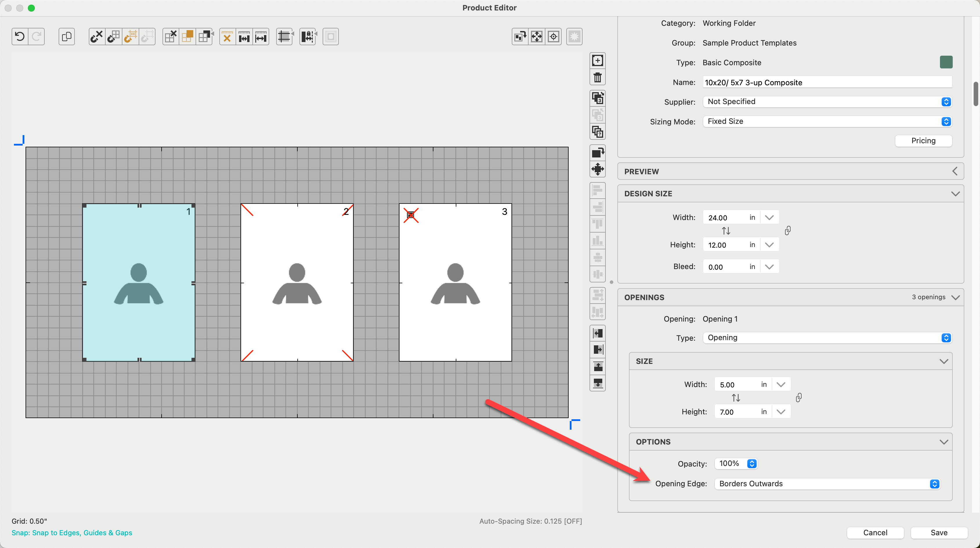The height and width of the screenshot is (548, 980).
Task: Click the align to left edge icon
Action: tap(597, 333)
